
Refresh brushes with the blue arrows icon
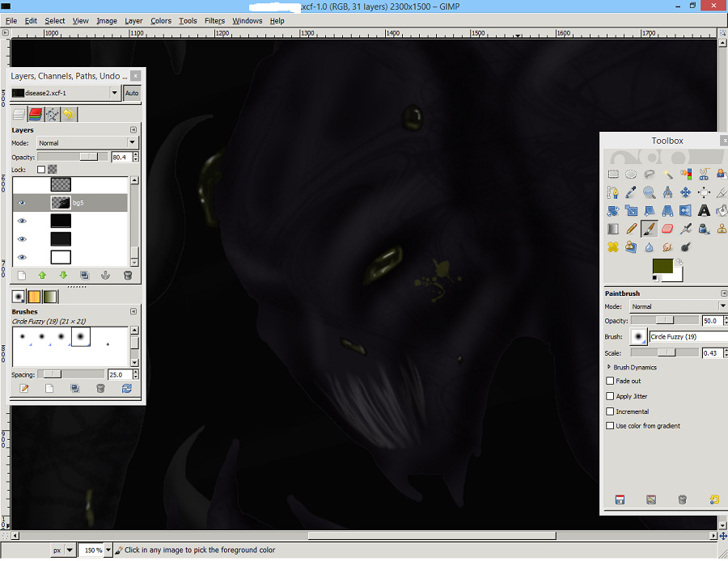pos(127,389)
